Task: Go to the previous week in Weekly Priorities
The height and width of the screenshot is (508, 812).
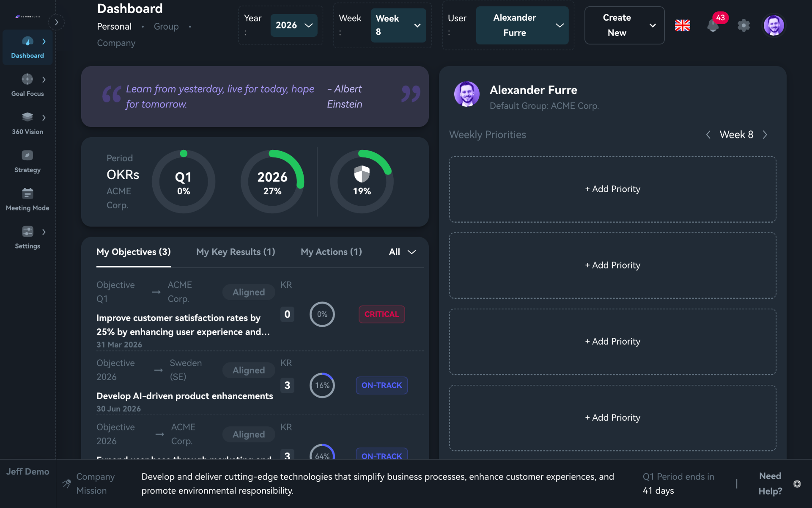Action: point(708,135)
